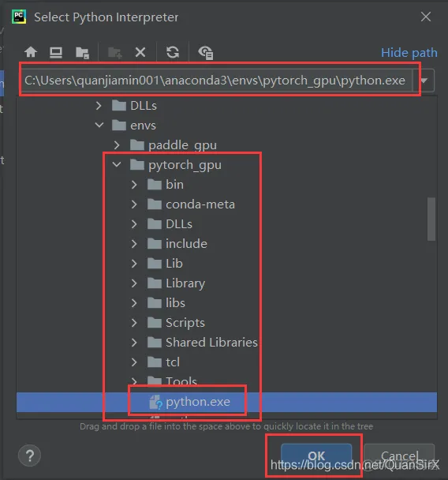
Task: Click the Cancel button
Action: click(399, 456)
